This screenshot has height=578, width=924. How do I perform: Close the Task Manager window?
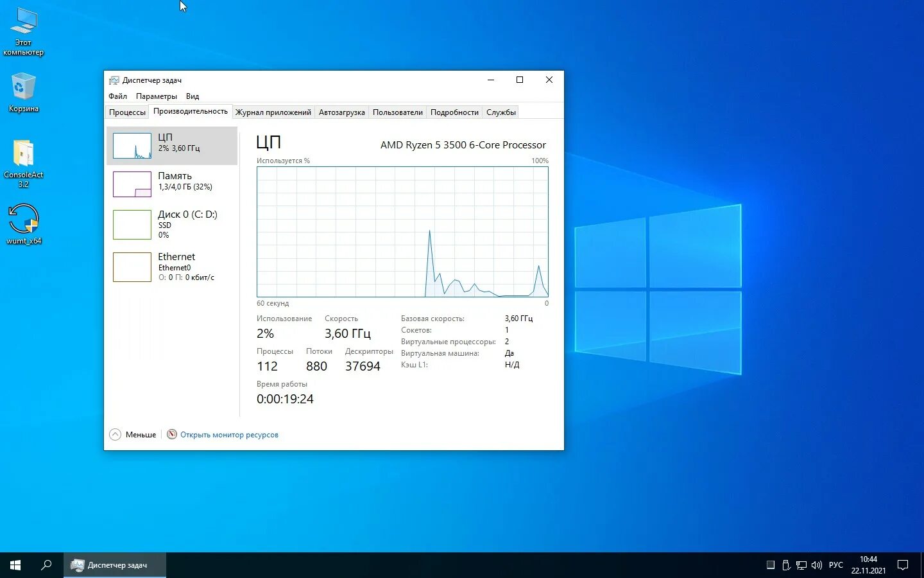point(549,80)
